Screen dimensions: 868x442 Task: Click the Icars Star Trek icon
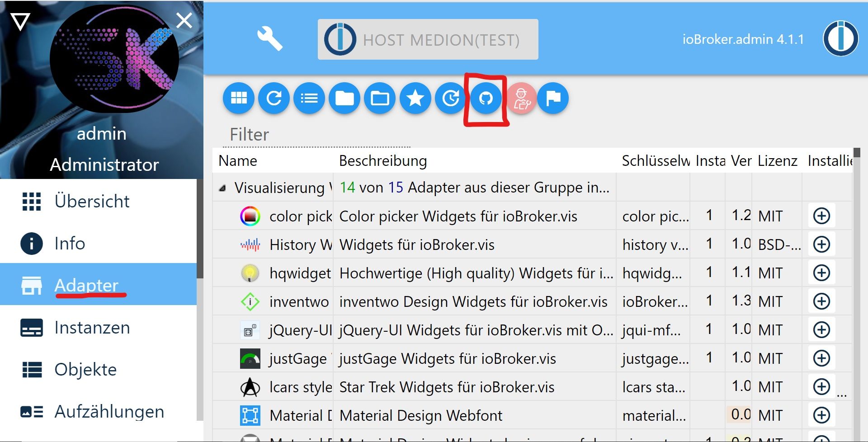(x=250, y=387)
